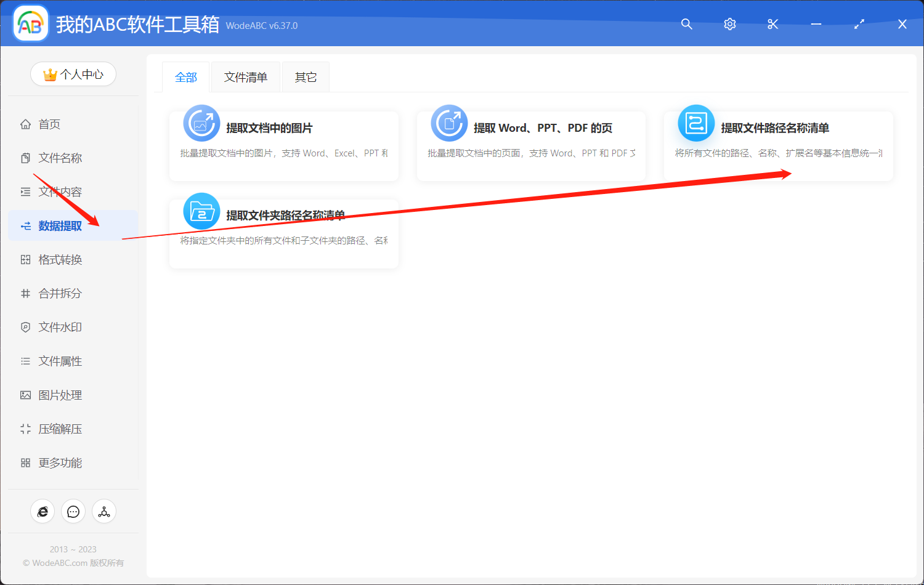Click the scissors tool in the title bar

point(772,24)
